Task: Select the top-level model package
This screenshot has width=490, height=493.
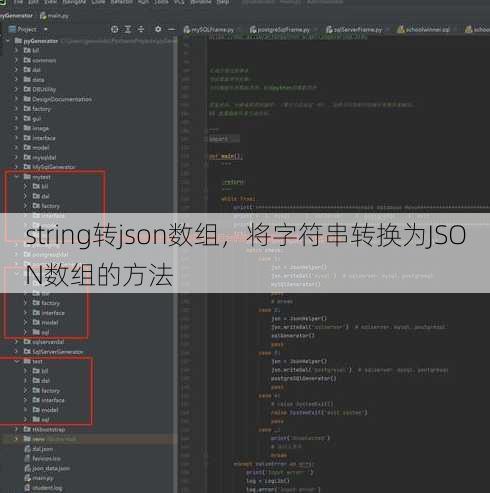Action: coord(41,148)
